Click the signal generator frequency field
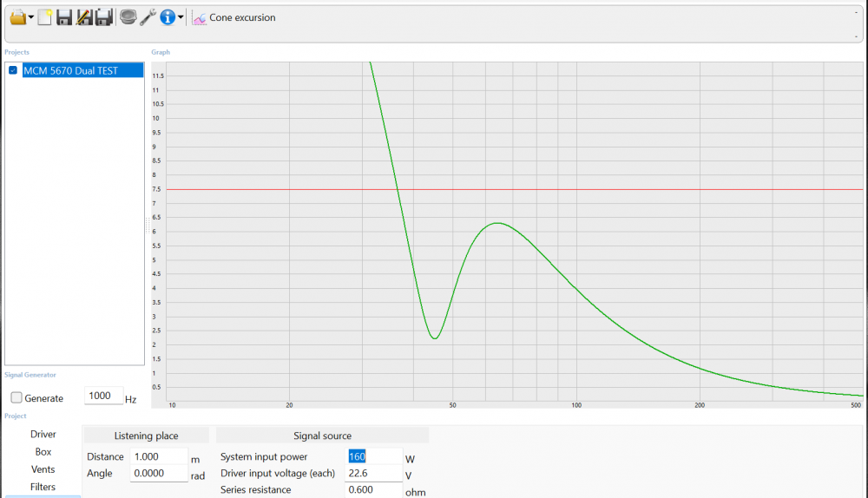868x498 pixels. (x=103, y=396)
